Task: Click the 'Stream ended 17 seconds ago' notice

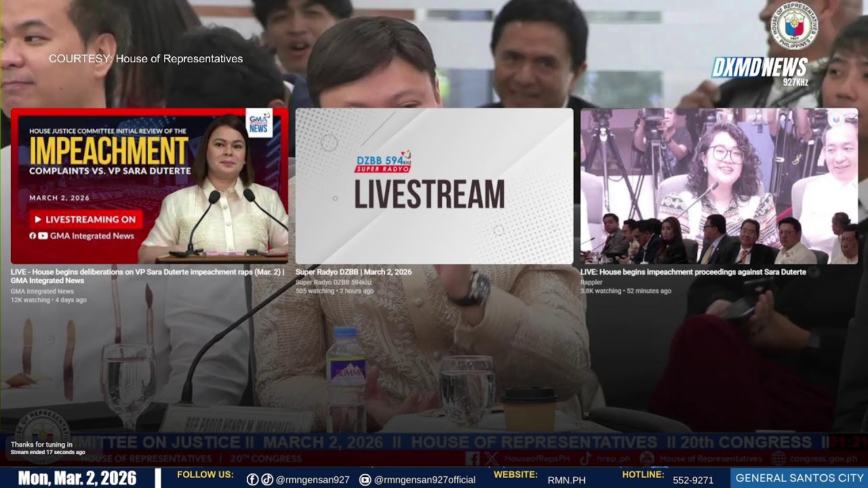Action: click(x=48, y=452)
